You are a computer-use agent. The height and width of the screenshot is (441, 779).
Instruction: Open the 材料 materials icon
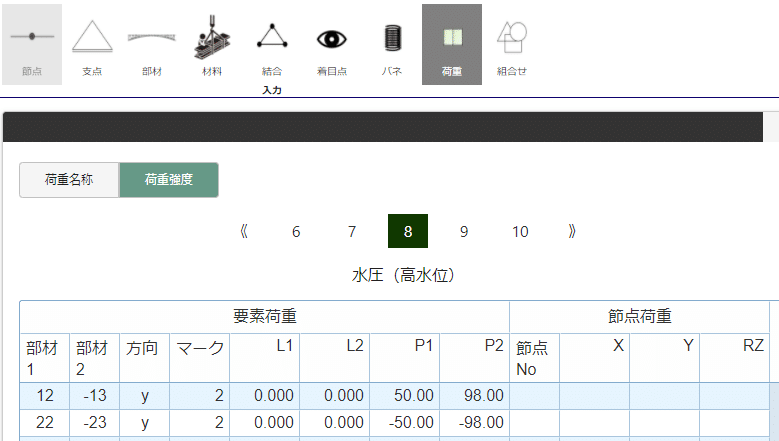212,45
